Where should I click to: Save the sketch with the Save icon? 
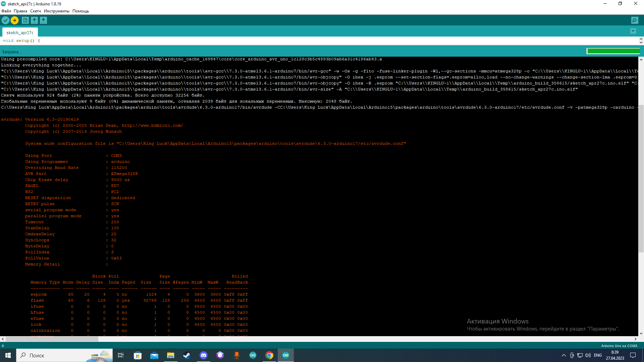point(43,20)
